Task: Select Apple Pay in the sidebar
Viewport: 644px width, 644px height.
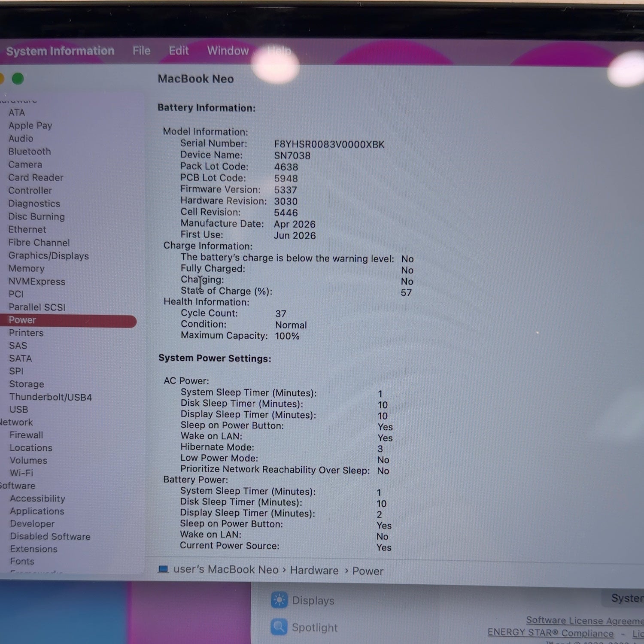Action: 30,125
